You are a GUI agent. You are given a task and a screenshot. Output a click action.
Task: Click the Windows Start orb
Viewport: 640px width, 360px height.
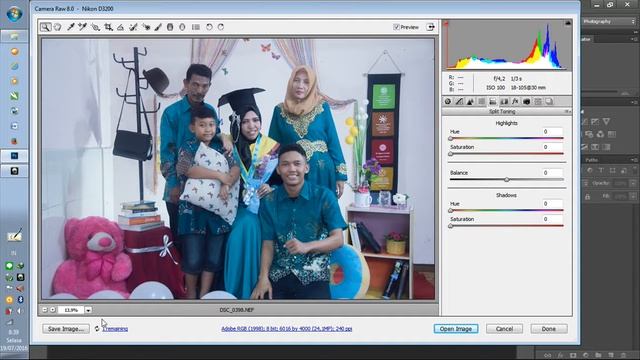point(14,13)
